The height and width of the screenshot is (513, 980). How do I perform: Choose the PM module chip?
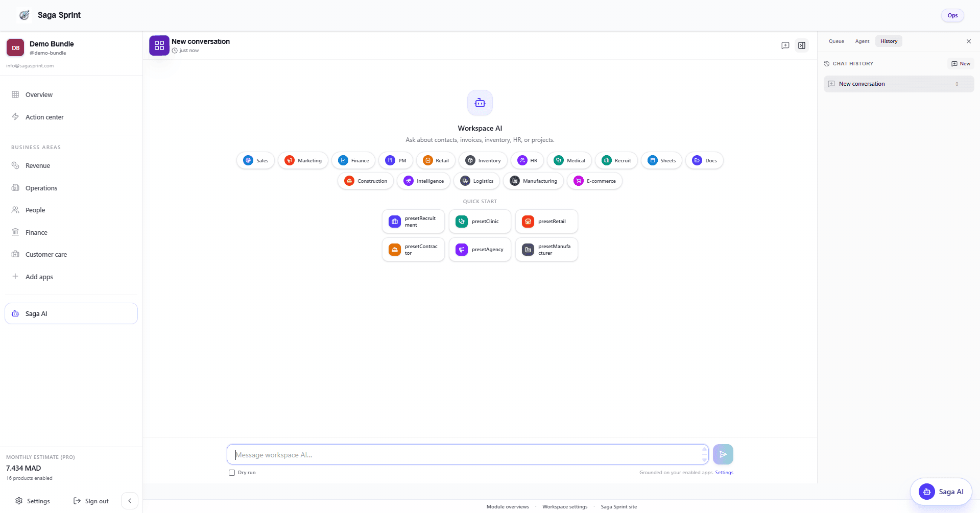click(396, 160)
